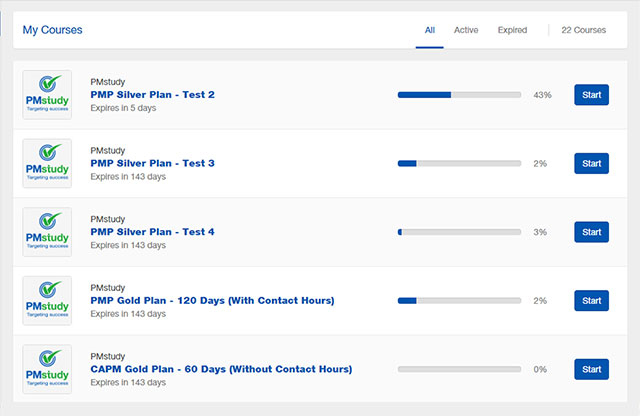This screenshot has height=416, width=640.
Task: Start the PMP Gold Plan 120 Days course
Action: coord(591,300)
